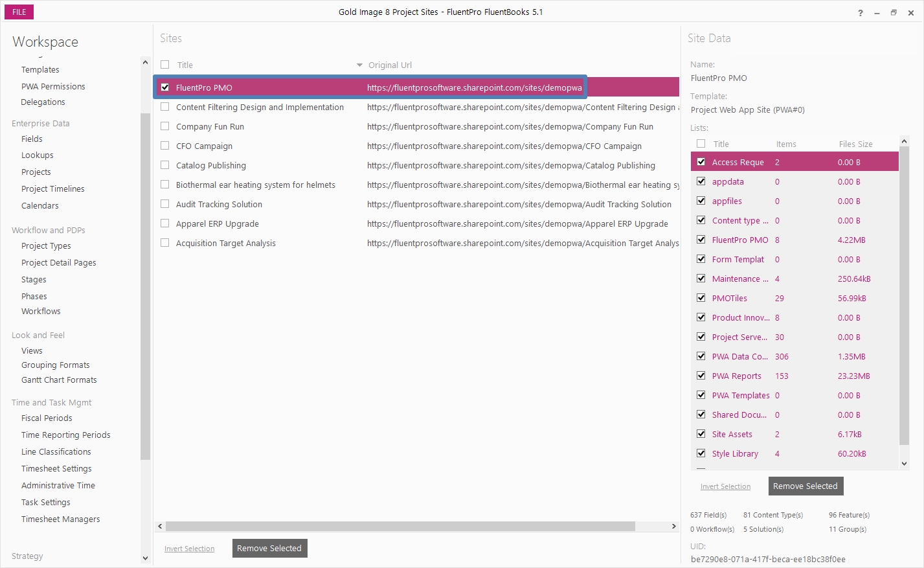Select Apparel ERP Upgrade site URL
The width and height of the screenshot is (924, 568).
pyautogui.click(x=517, y=224)
